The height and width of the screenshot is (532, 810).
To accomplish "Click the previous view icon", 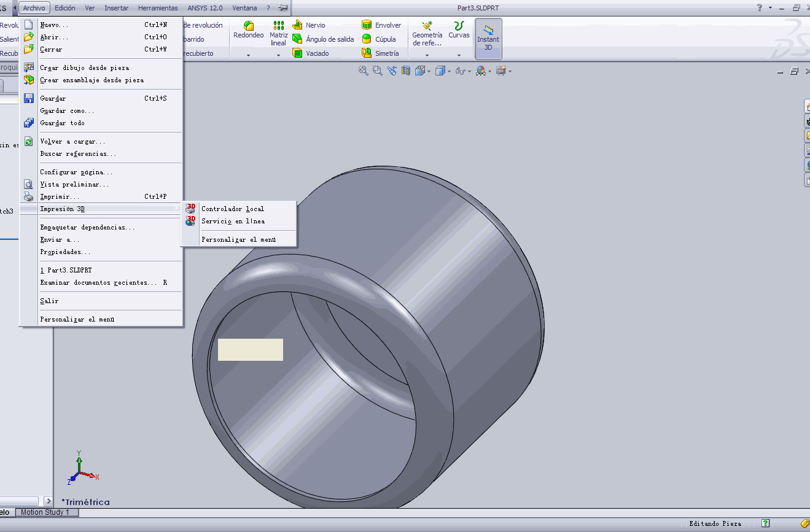I will tap(392, 71).
